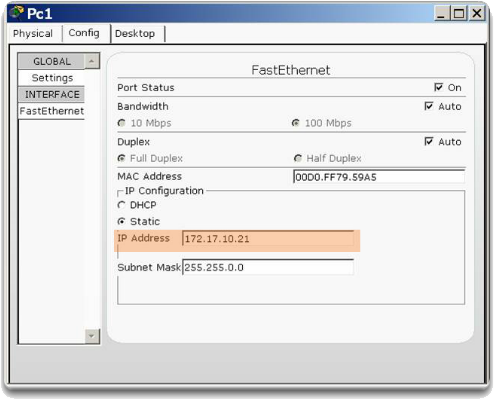Choose the Full Duplex option
494x400 pixels.
(x=122, y=158)
